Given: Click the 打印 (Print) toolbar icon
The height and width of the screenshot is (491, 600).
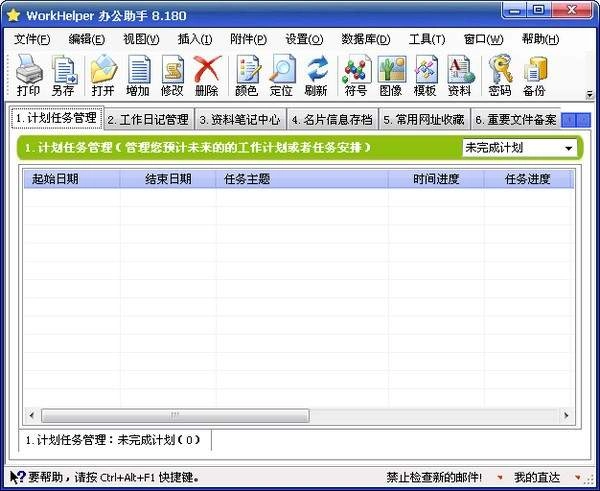Looking at the screenshot, I should click(28, 75).
